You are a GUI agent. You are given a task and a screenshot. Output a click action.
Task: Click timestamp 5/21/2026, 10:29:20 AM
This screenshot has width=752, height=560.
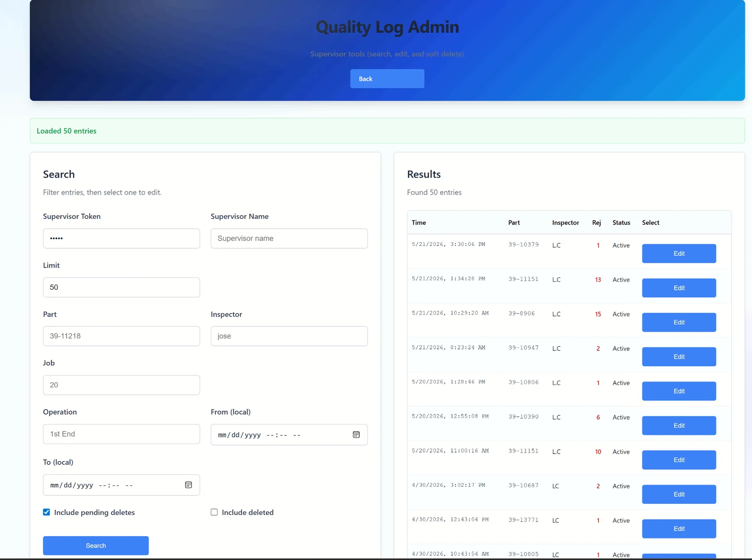[x=450, y=313]
